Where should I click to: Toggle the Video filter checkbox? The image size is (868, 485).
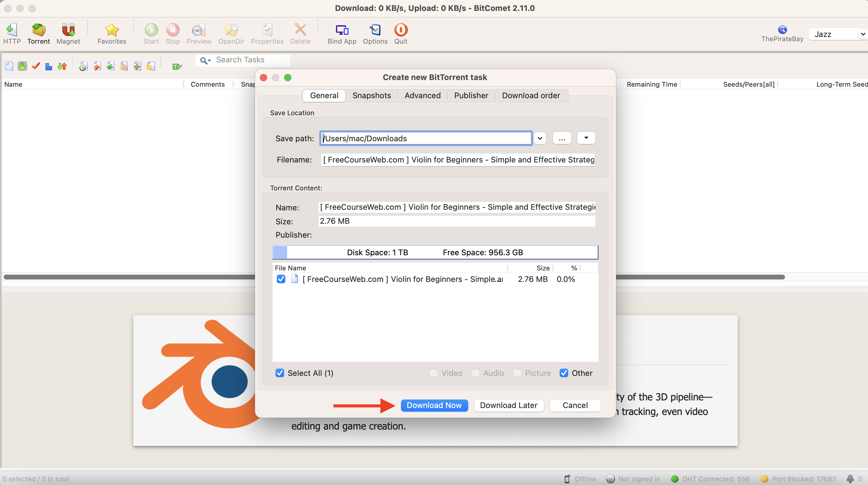click(x=433, y=373)
